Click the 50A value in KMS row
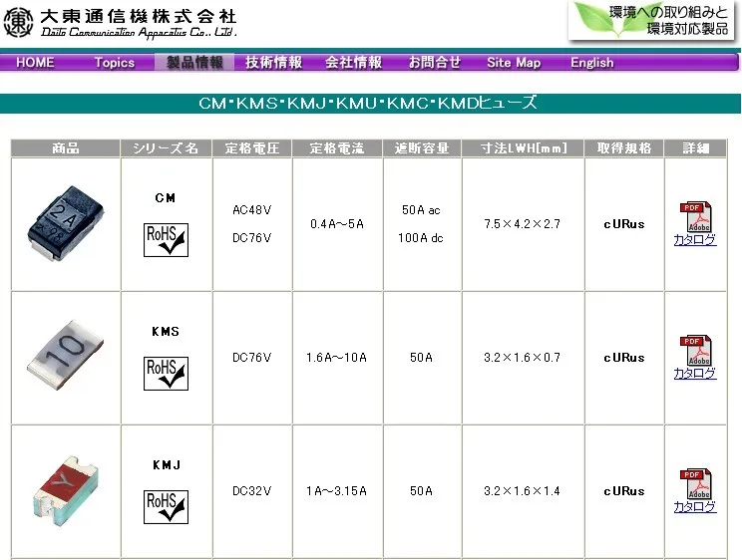 tap(421, 358)
